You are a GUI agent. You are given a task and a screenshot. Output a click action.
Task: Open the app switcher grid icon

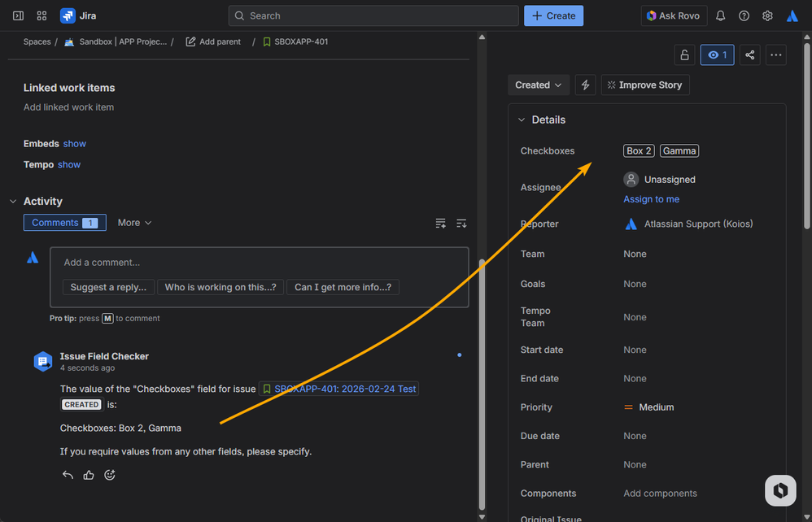coord(42,16)
